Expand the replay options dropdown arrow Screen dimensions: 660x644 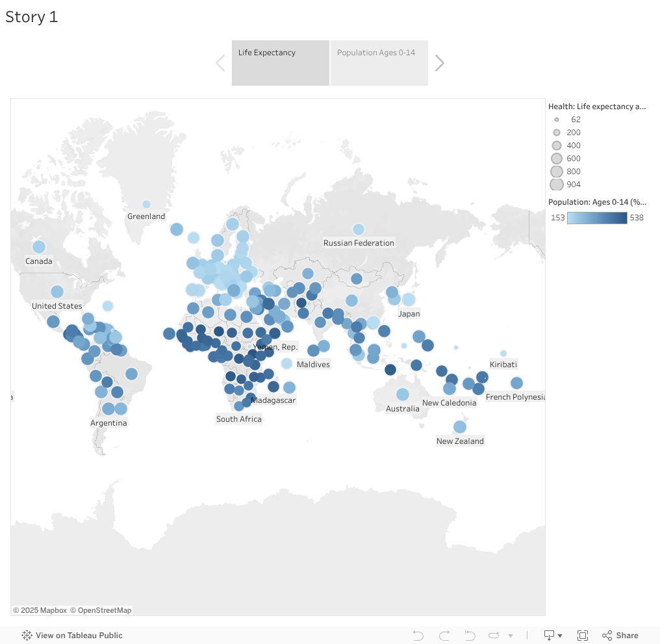pyautogui.click(x=511, y=636)
